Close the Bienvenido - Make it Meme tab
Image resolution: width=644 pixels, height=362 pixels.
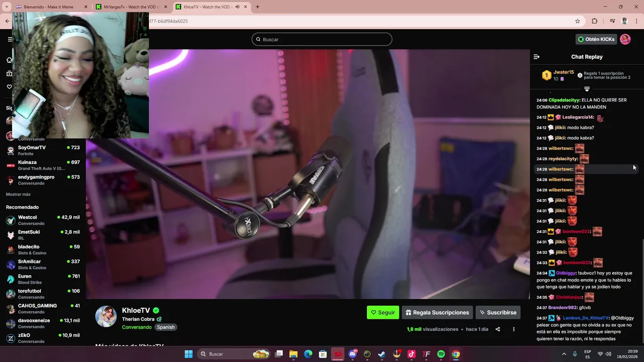tap(86, 7)
